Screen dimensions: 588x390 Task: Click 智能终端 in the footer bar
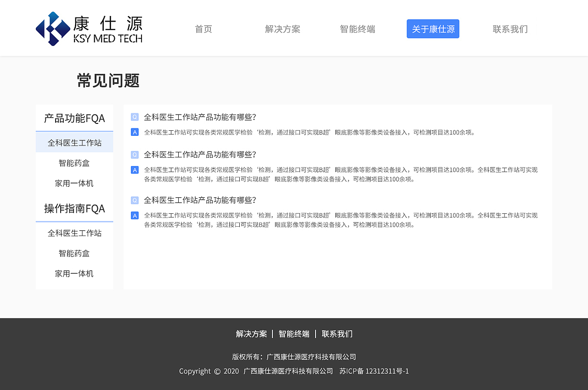point(294,334)
